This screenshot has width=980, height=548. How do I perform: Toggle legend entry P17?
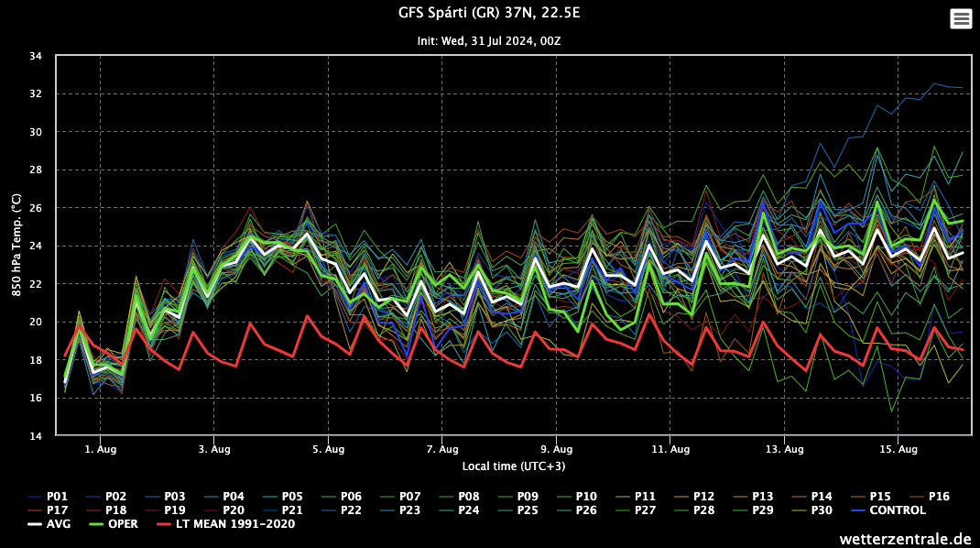(x=57, y=510)
